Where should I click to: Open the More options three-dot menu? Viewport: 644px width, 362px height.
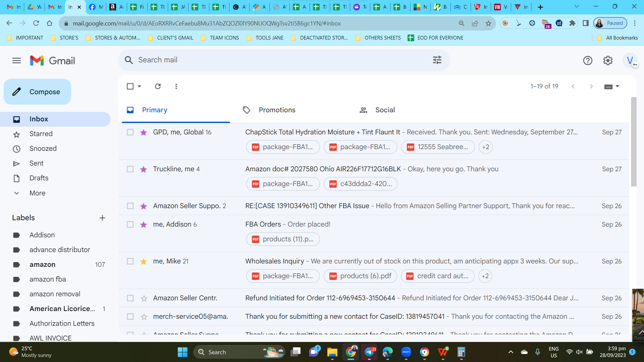point(176,86)
